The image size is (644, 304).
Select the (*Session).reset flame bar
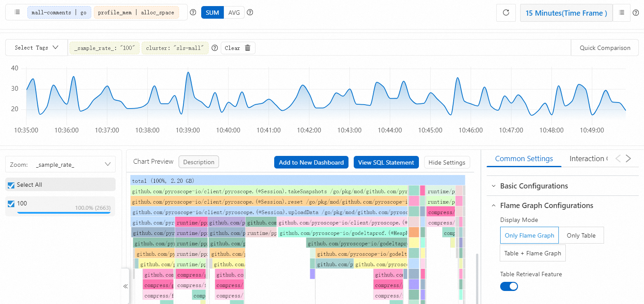click(x=269, y=202)
